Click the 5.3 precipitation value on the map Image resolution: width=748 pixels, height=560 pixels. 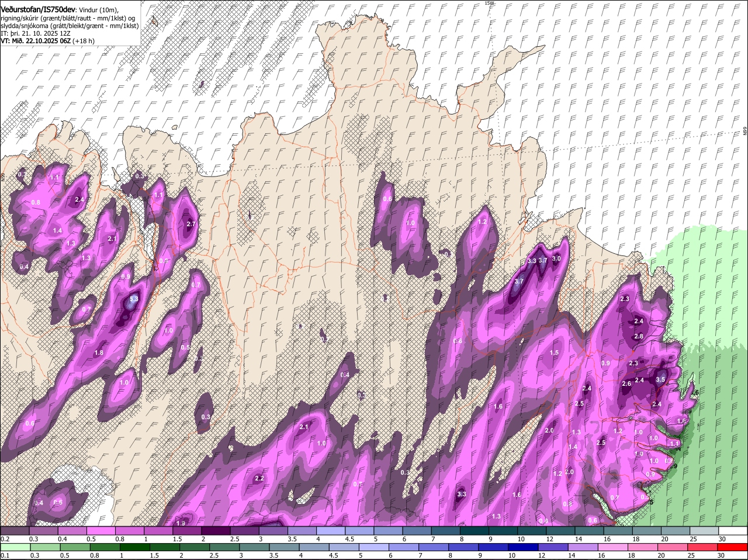pos(134,299)
